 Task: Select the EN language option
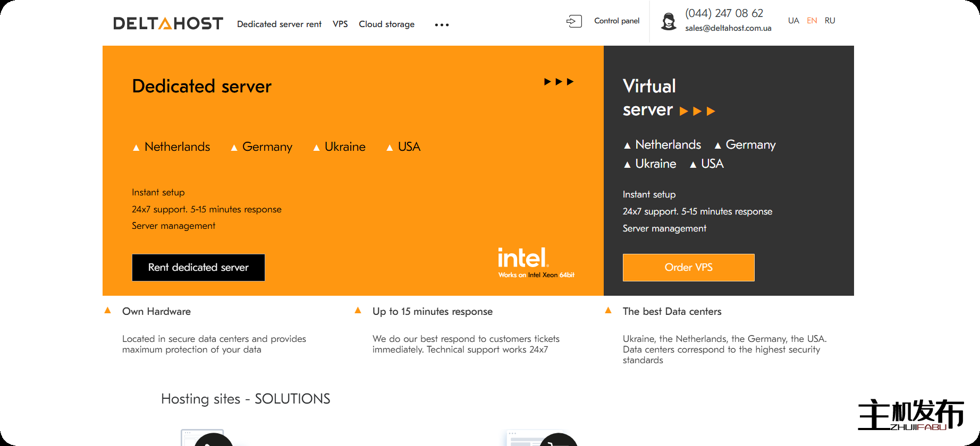812,21
